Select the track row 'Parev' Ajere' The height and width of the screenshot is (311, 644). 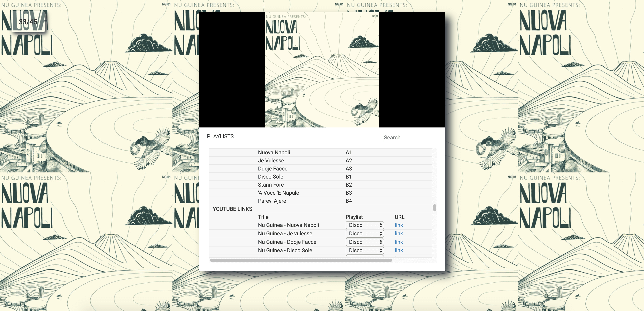[x=320, y=201]
